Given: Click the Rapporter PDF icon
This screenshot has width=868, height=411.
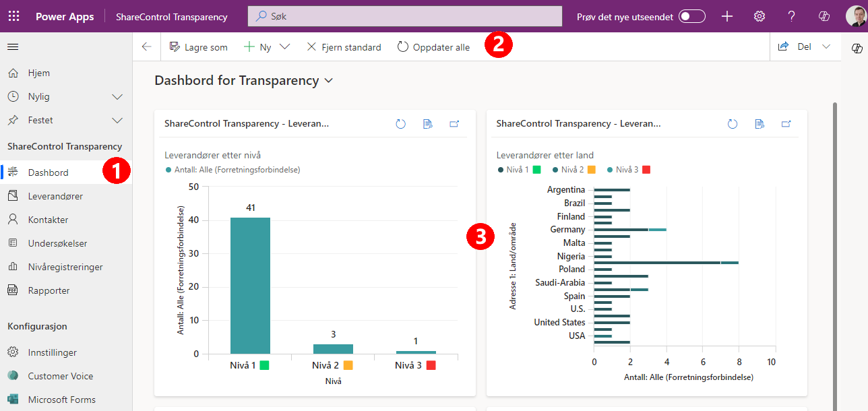Looking at the screenshot, I should point(13,290).
